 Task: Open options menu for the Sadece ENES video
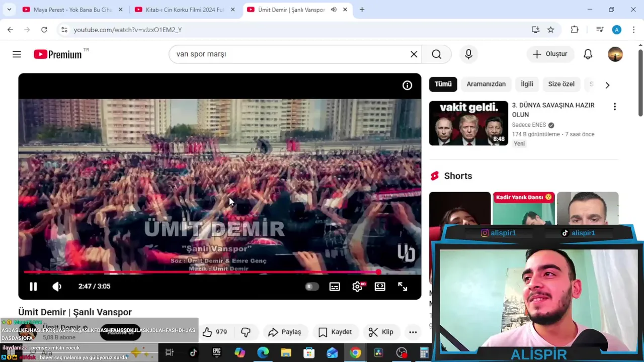[614, 107]
